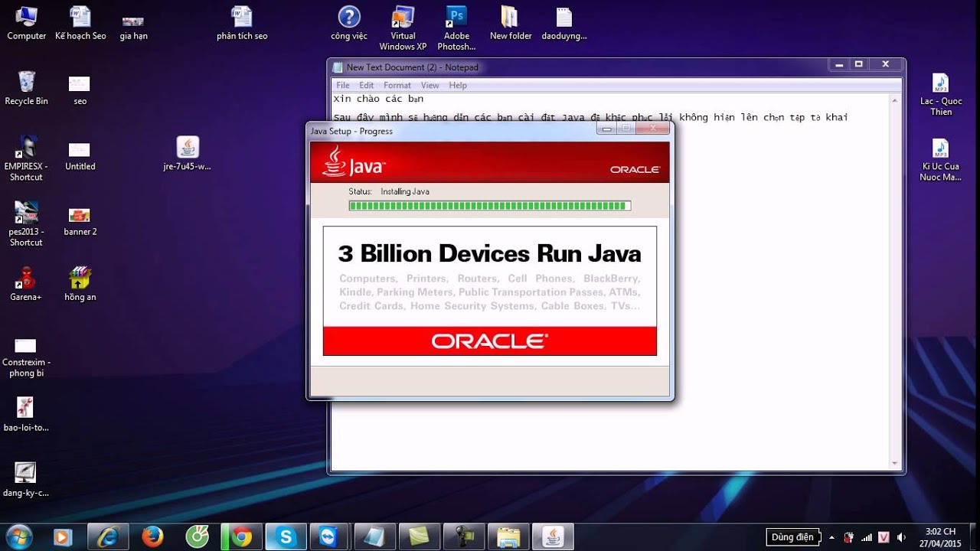Launch EMPIRESX shortcut
This screenshot has height=551, width=980.
coord(26,158)
